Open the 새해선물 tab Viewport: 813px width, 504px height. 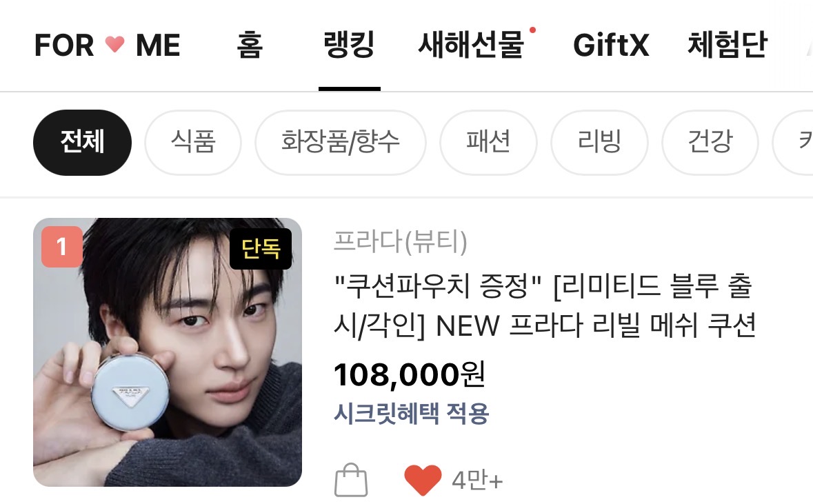click(471, 45)
